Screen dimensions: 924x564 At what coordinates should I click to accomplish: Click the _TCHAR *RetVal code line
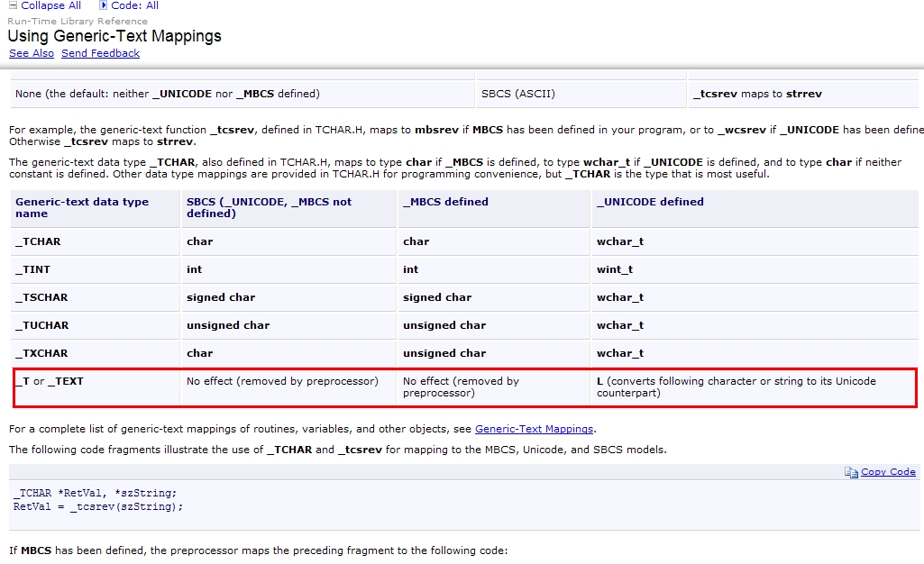(95, 493)
